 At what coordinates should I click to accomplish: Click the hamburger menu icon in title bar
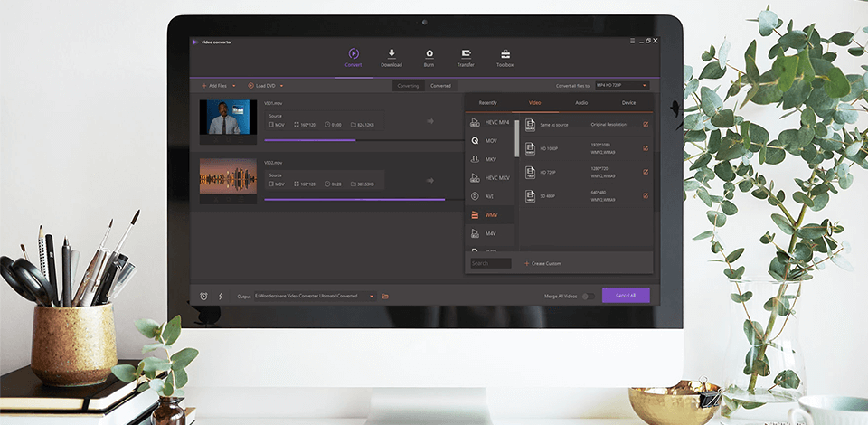pos(633,41)
